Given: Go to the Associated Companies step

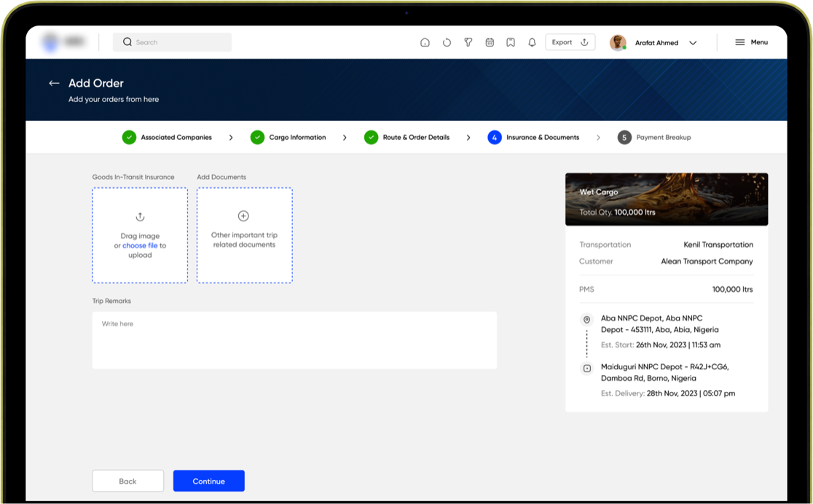Looking at the screenshot, I should [167, 138].
